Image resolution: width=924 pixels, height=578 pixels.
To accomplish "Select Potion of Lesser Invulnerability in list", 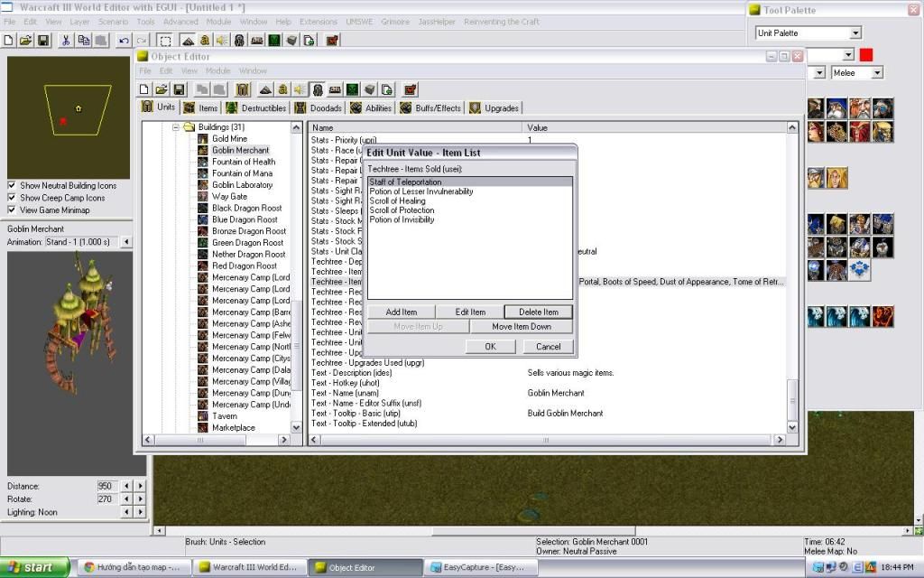I will pos(421,191).
